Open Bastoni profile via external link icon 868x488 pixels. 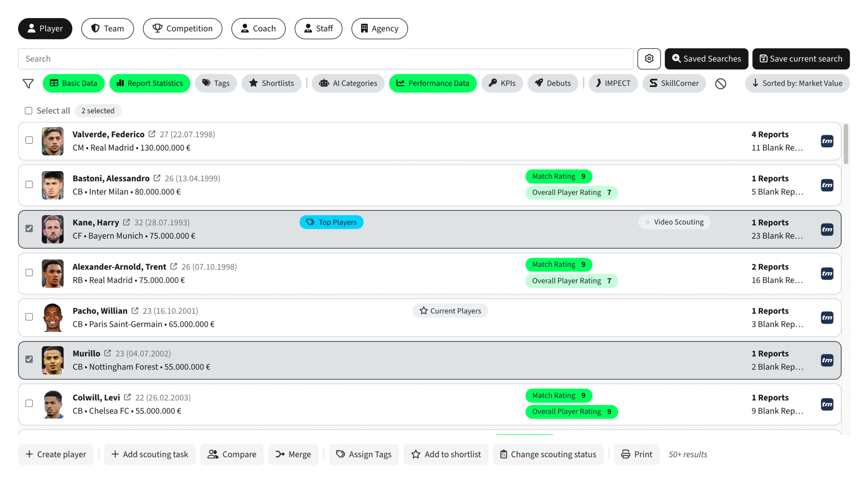click(157, 178)
